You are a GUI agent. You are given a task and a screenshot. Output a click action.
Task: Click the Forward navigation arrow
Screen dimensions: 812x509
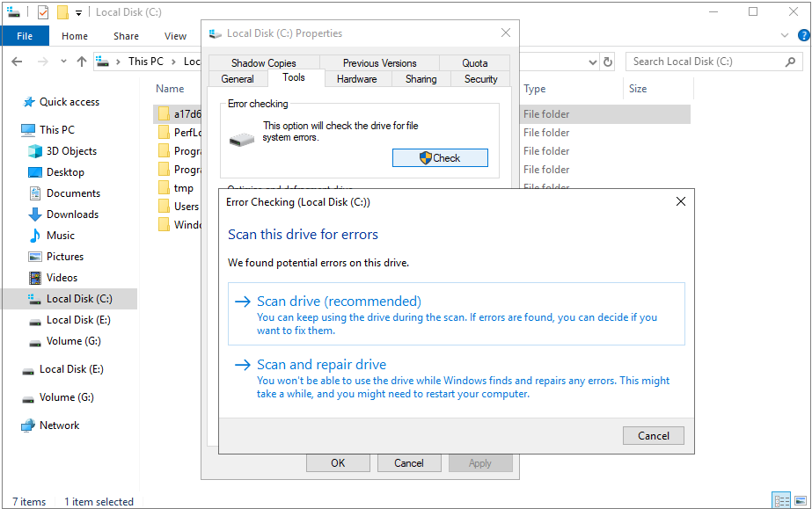42,62
